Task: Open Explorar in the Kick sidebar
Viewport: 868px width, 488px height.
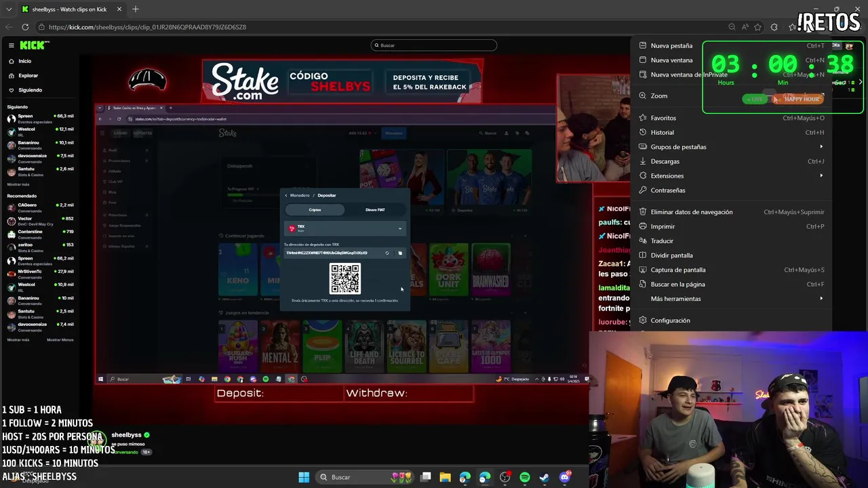Action: [x=28, y=75]
